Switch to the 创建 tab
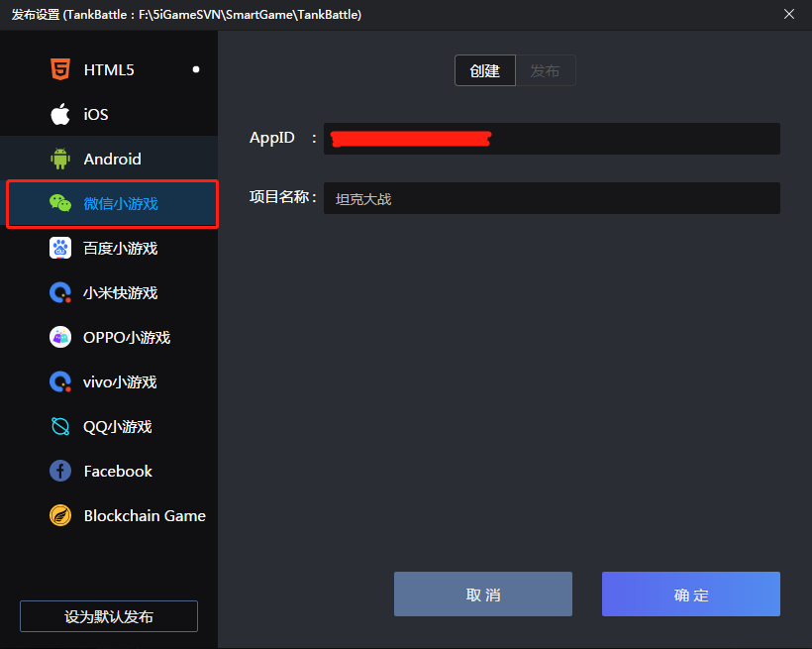Viewport: 812px width, 649px height. [x=484, y=70]
